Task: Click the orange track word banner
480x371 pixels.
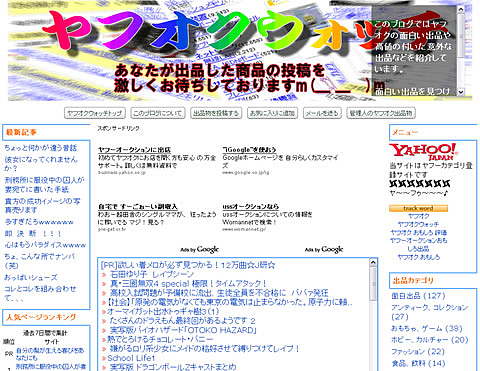Action: tap(418, 208)
